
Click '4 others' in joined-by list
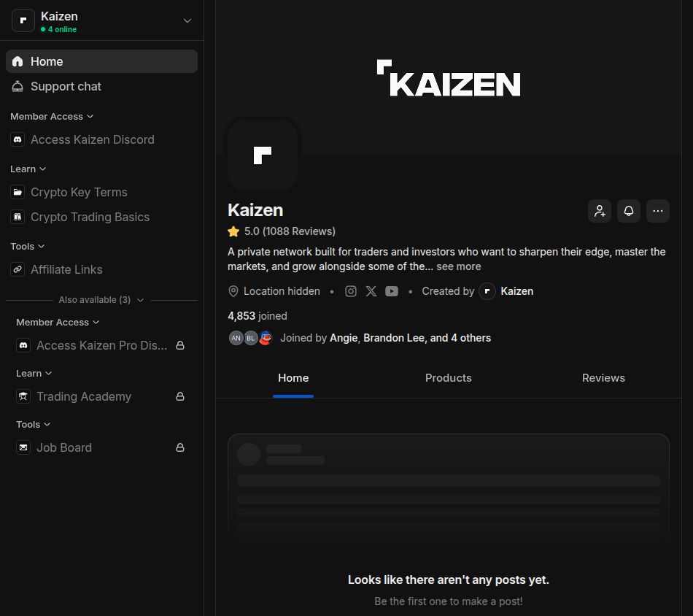(x=471, y=339)
